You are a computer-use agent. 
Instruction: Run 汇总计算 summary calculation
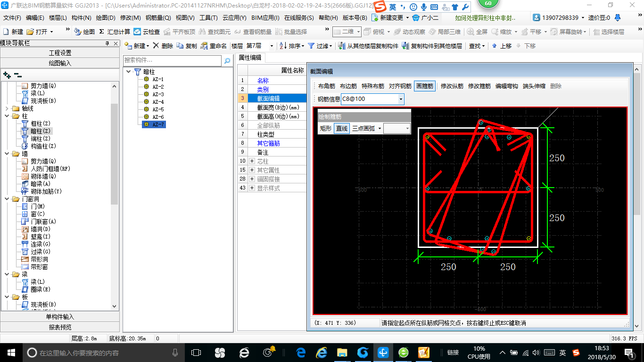[x=115, y=32]
